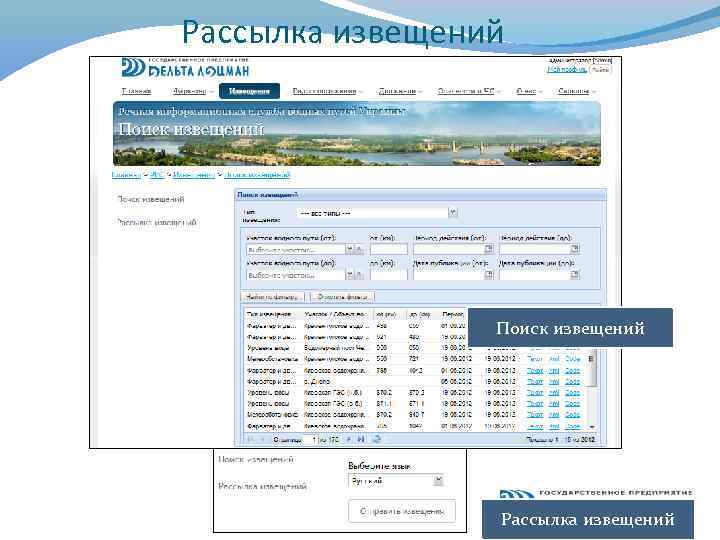The image size is (720, 540).
Task: Click the to (km) input field
Action: pos(388,275)
